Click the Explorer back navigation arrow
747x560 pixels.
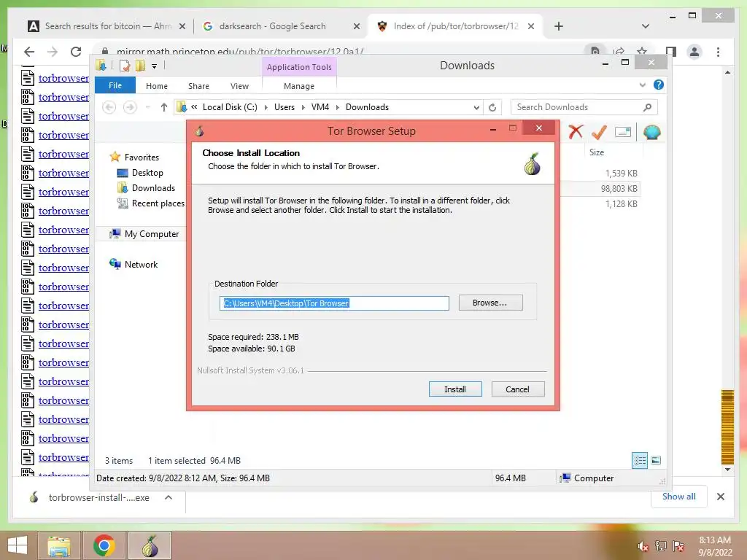pos(109,107)
